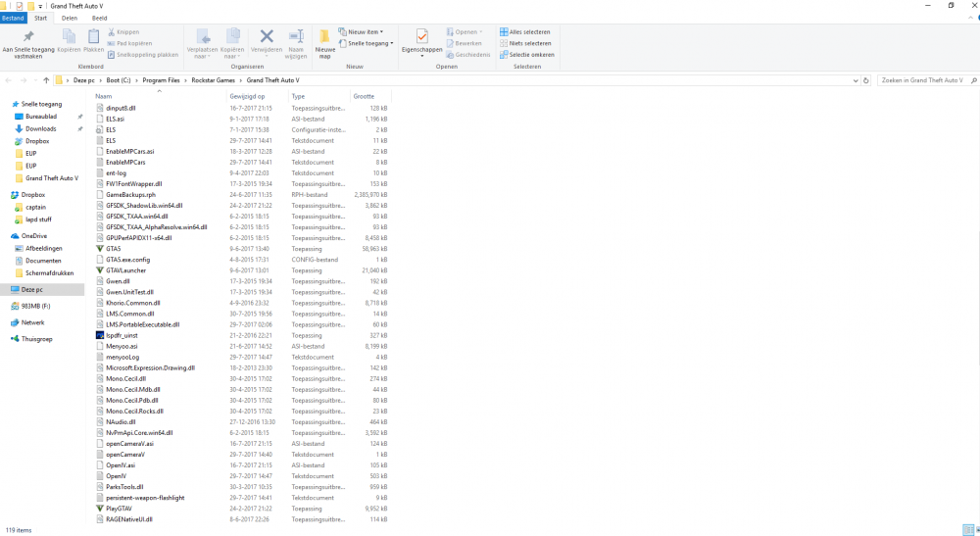Pin folder to Snelle toegang
980x536 pixels.
(x=28, y=44)
